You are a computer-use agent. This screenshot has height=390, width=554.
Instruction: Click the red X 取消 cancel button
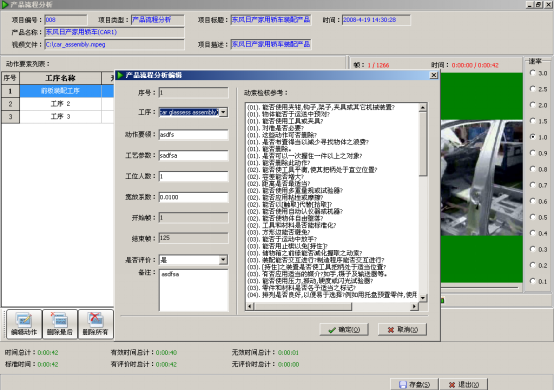402,330
